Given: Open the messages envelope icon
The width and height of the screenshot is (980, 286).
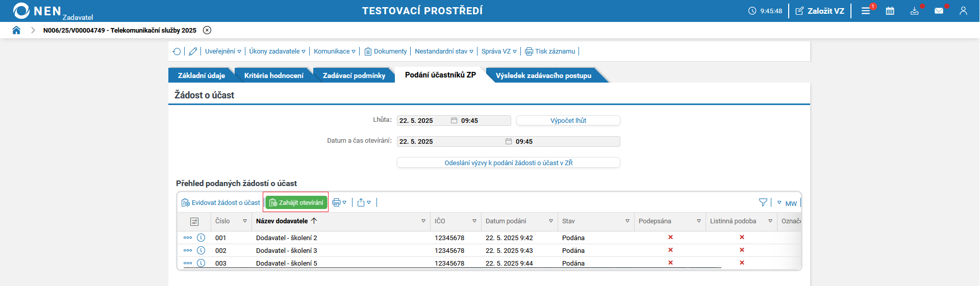Looking at the screenshot, I should (939, 11).
